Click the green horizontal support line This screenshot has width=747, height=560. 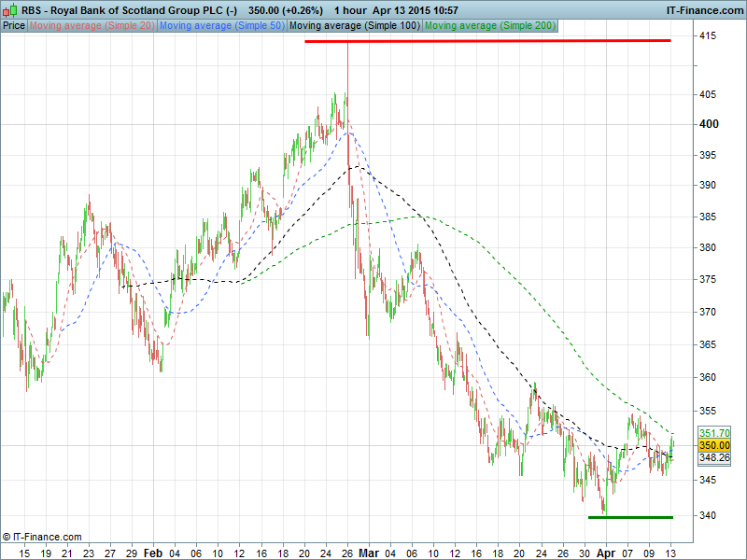click(630, 517)
